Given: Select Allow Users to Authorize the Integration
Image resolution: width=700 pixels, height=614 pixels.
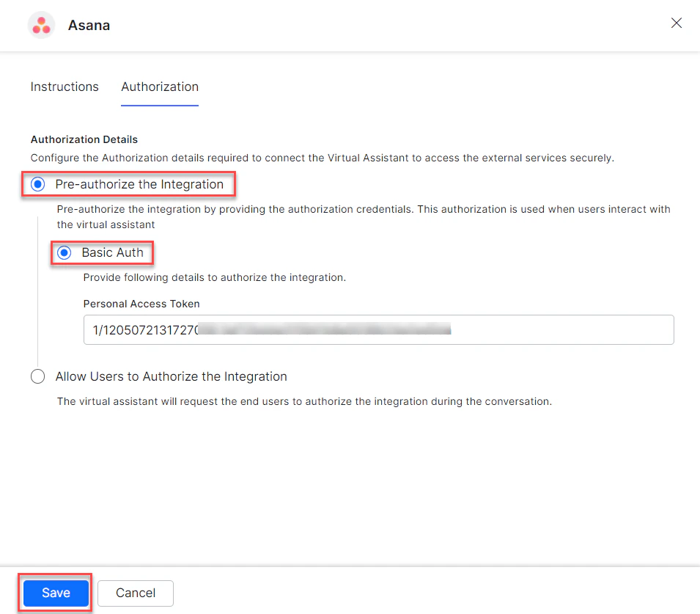Looking at the screenshot, I should pyautogui.click(x=38, y=376).
